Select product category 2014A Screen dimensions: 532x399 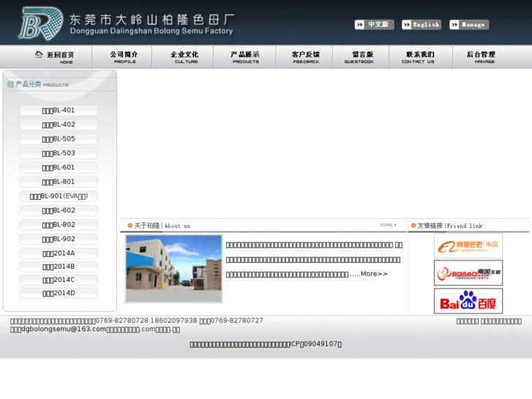(x=59, y=253)
